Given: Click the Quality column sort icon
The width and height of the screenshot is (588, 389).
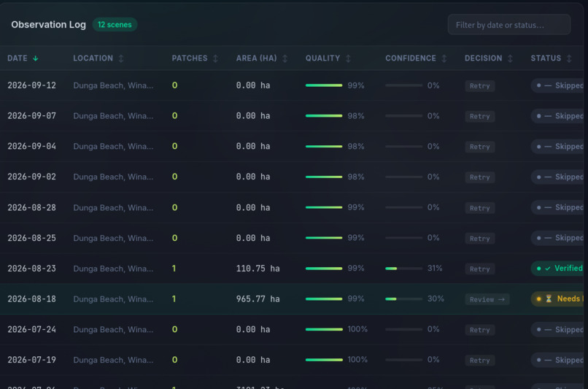Looking at the screenshot, I should point(349,58).
